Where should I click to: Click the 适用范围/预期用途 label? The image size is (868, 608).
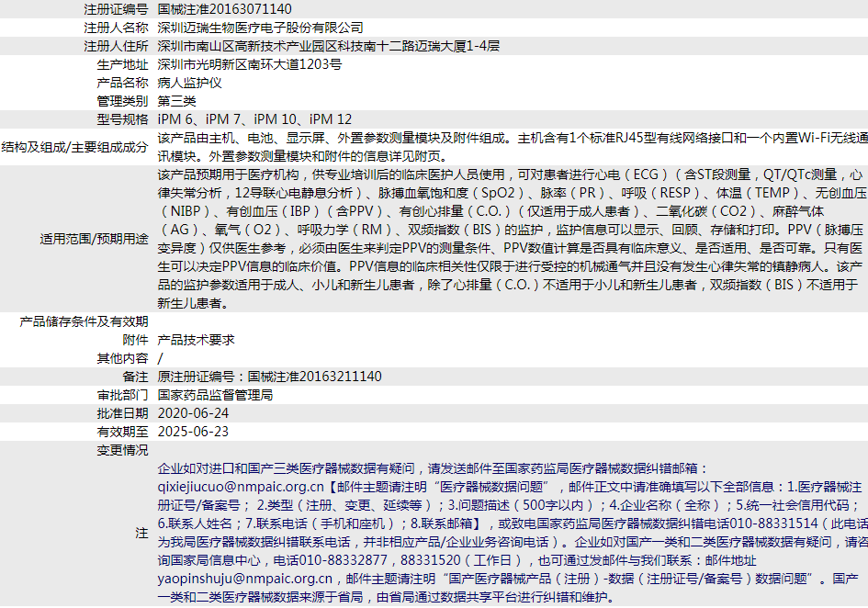[94, 239]
